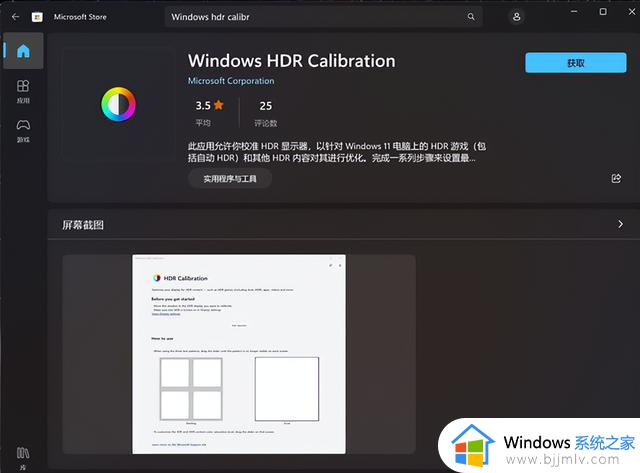Viewport: 640px width, 473px height.
Task: Open the user account profile icon
Action: pyautogui.click(x=516, y=17)
